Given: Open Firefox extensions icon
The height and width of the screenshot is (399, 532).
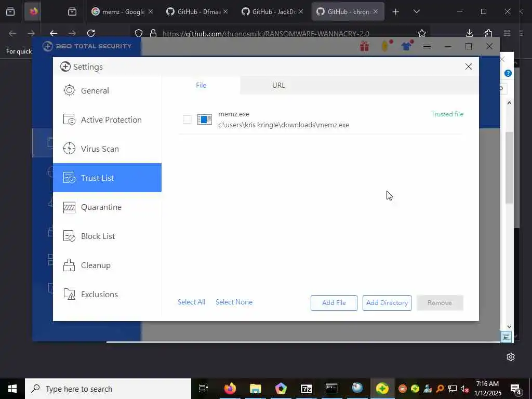Looking at the screenshot, I should point(488,33).
